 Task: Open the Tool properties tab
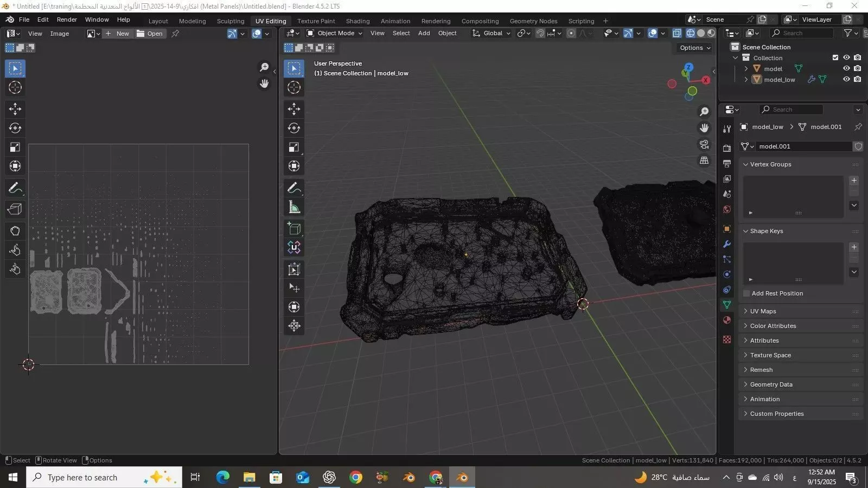pos(727,129)
